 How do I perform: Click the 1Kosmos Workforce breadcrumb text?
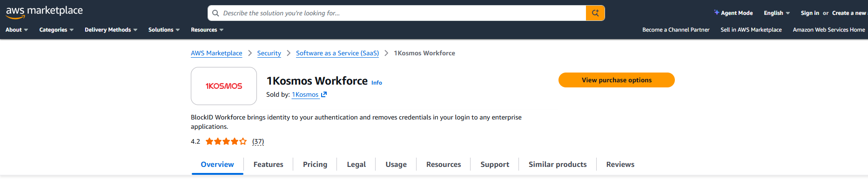[x=424, y=53]
